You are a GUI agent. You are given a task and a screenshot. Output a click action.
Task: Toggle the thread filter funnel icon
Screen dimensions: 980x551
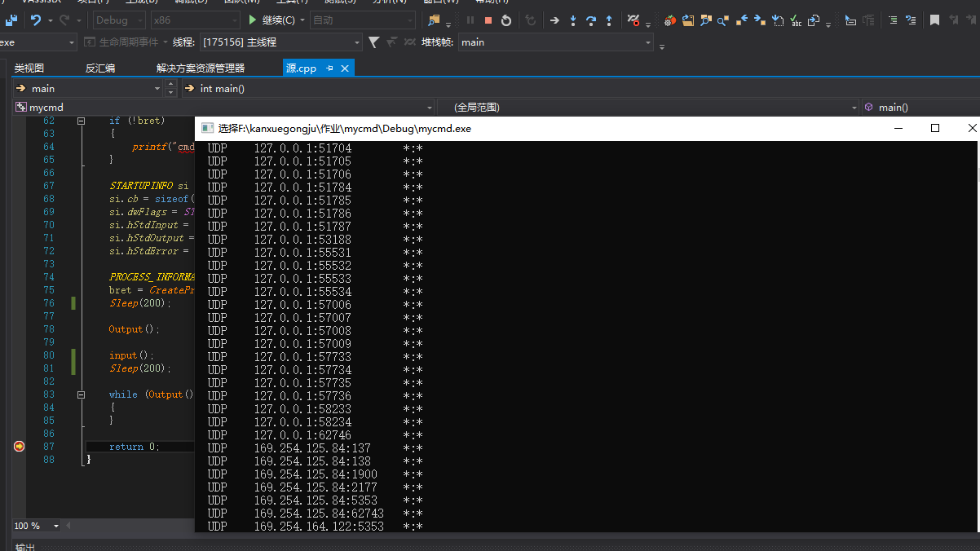pyautogui.click(x=374, y=42)
